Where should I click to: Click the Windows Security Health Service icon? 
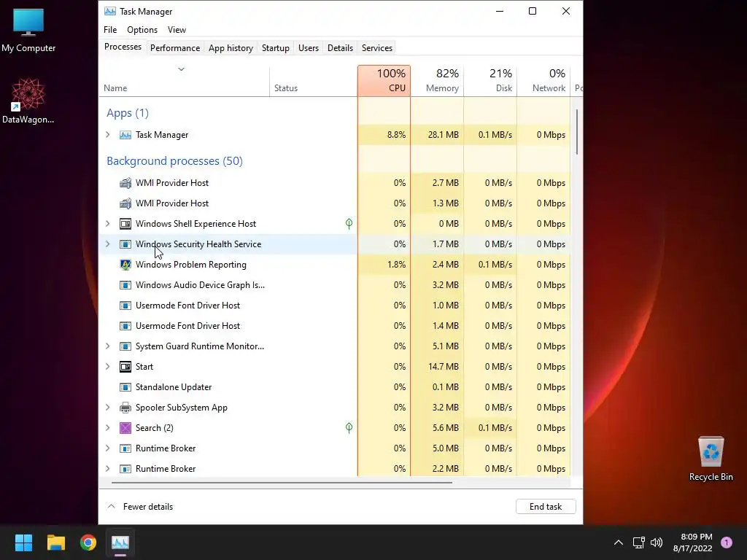125,244
